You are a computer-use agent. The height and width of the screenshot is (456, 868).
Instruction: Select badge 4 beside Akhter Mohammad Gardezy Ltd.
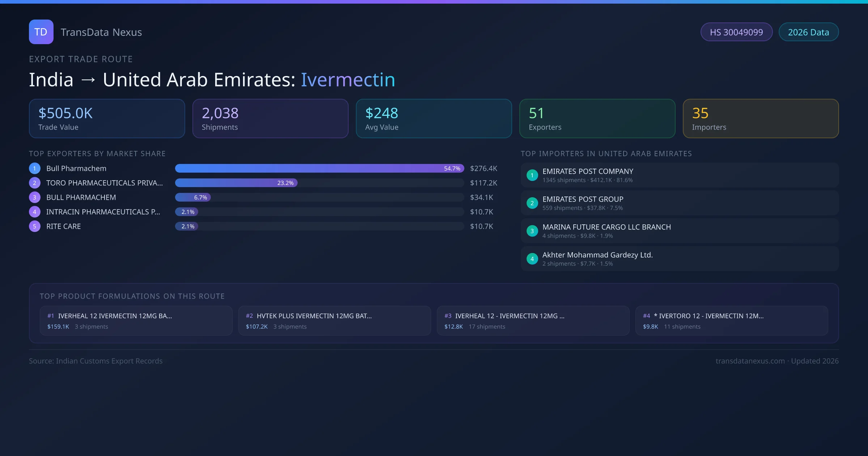point(532,259)
